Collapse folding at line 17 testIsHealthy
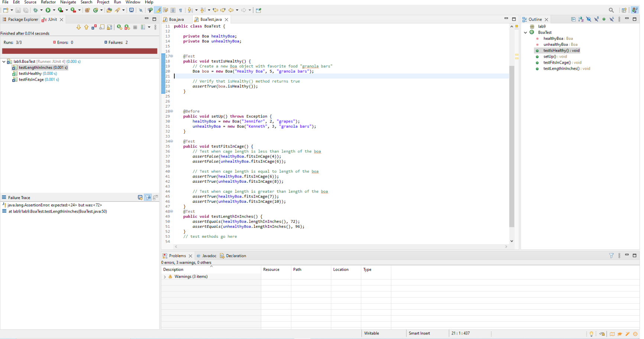This screenshot has width=644, height=339. pyautogui.click(x=172, y=56)
